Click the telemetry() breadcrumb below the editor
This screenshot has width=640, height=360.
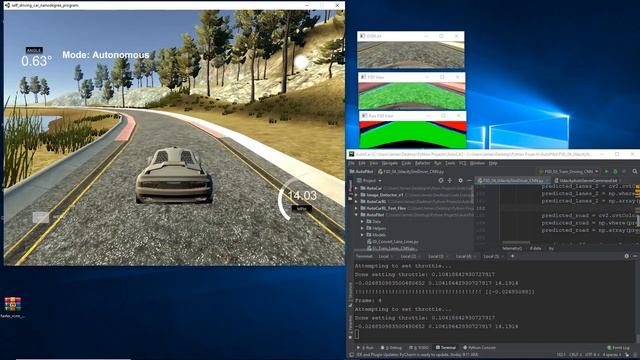coord(512,248)
